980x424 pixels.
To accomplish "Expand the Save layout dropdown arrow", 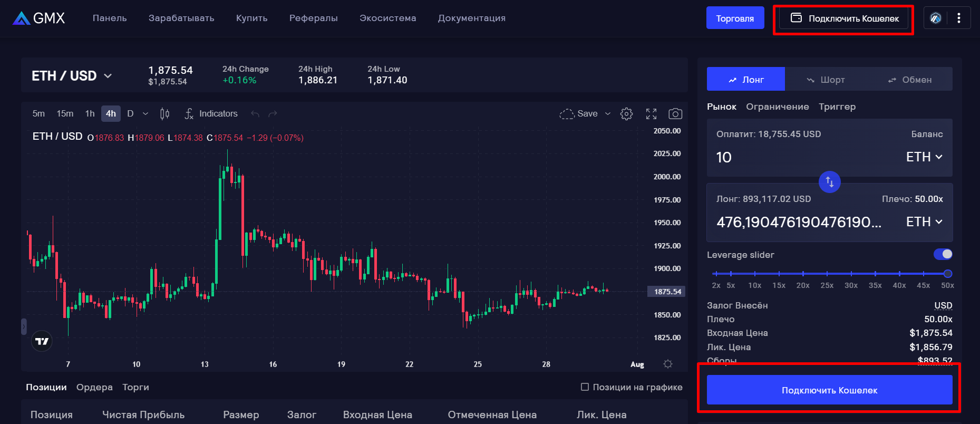I will (607, 114).
